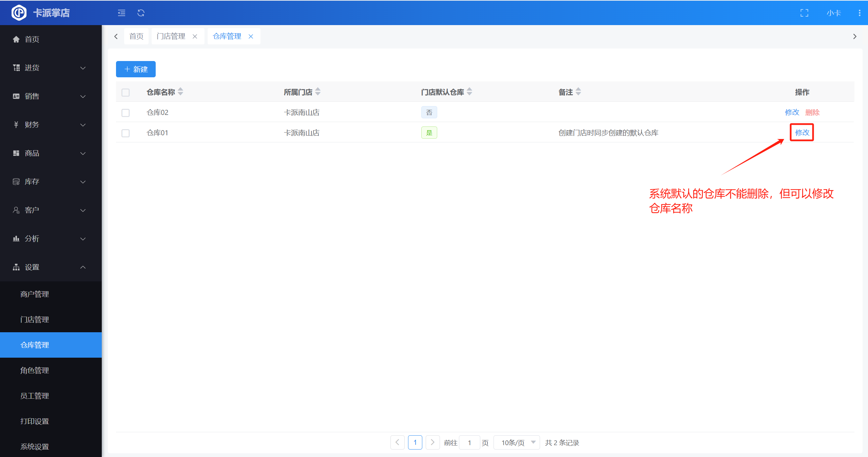
Task: Close the 门店管理 tab
Action: pos(195,37)
